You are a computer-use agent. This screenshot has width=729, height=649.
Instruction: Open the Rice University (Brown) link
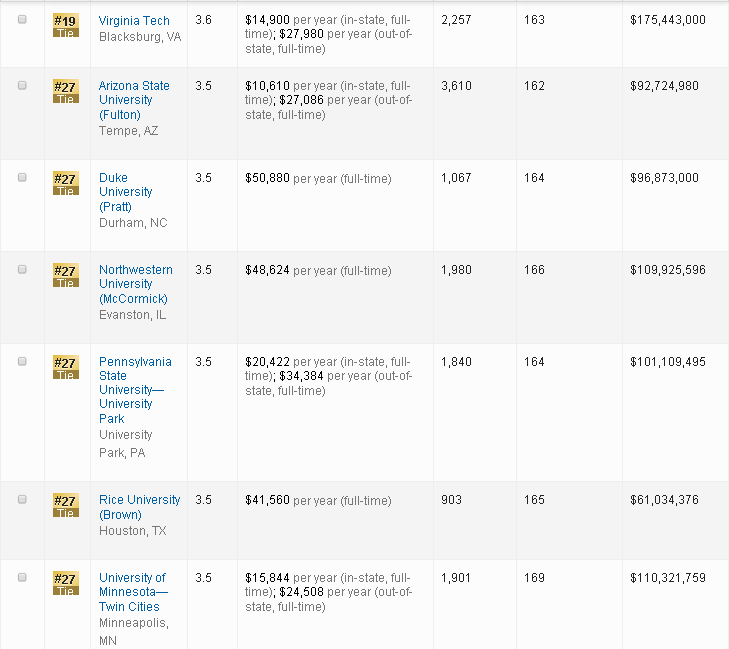[139, 507]
